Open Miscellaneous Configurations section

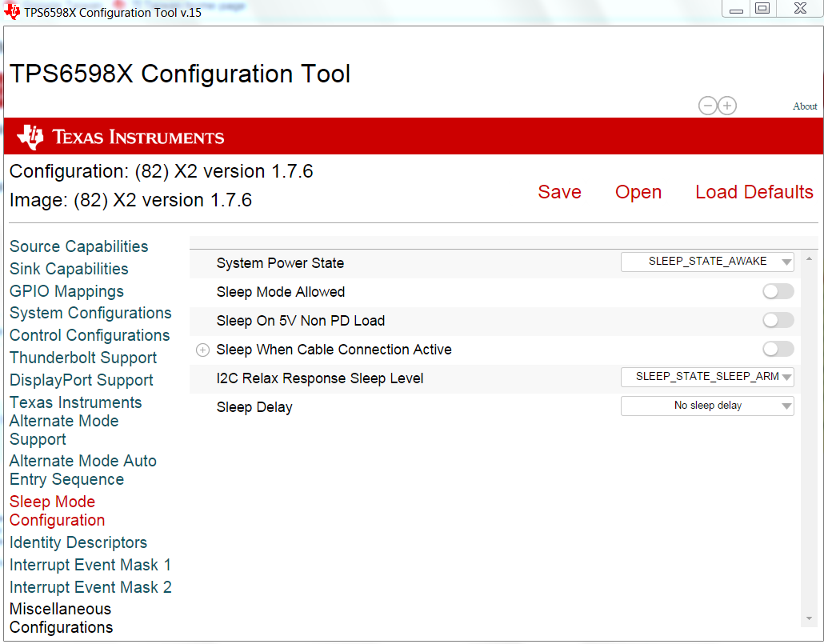click(x=61, y=618)
